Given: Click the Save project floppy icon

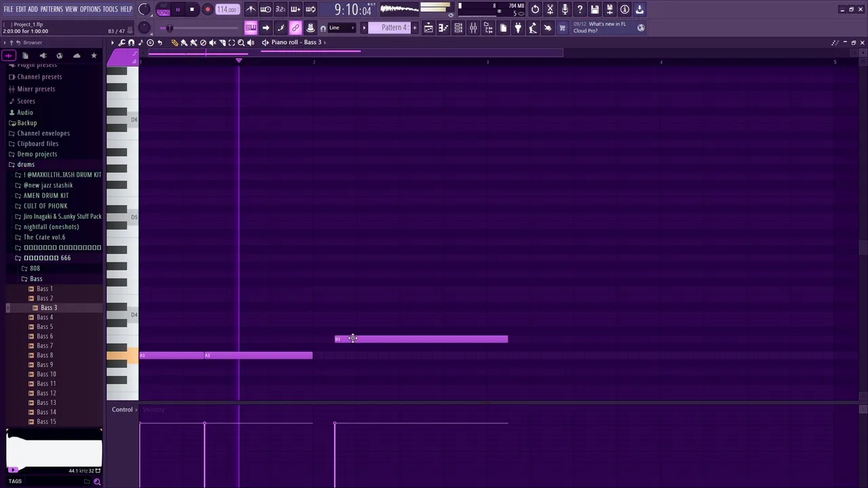Looking at the screenshot, I should click(x=595, y=9).
